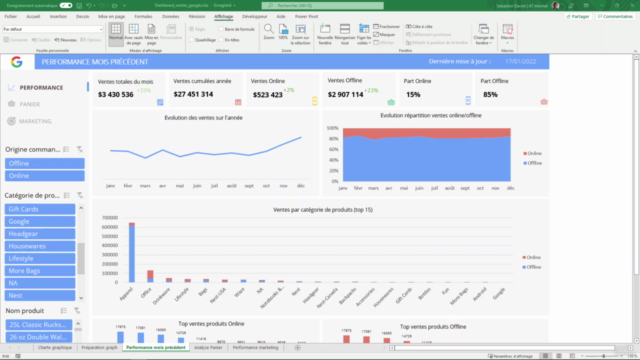This screenshot has height=360, width=640.
Task: Open the Données ribbon tab
Action: click(171, 17)
